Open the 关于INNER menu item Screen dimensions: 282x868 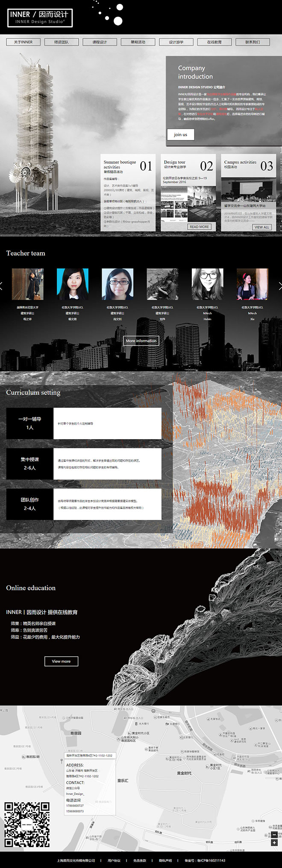(23, 42)
